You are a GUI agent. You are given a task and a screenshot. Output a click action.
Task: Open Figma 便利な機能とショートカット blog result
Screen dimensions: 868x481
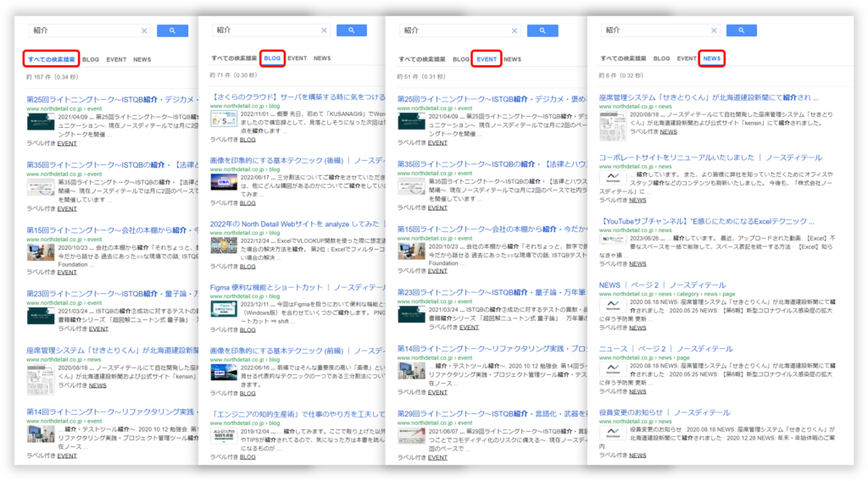[x=298, y=287]
